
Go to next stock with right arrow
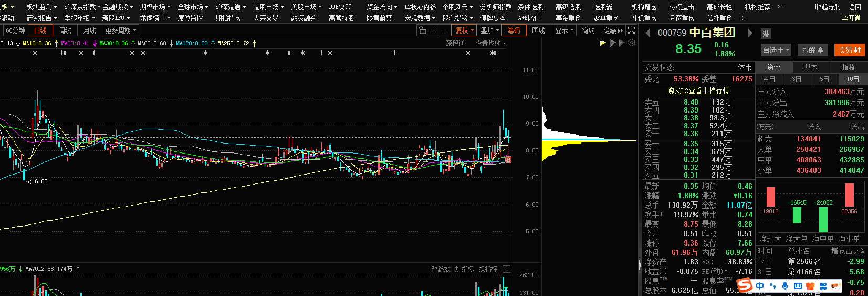pos(750,33)
